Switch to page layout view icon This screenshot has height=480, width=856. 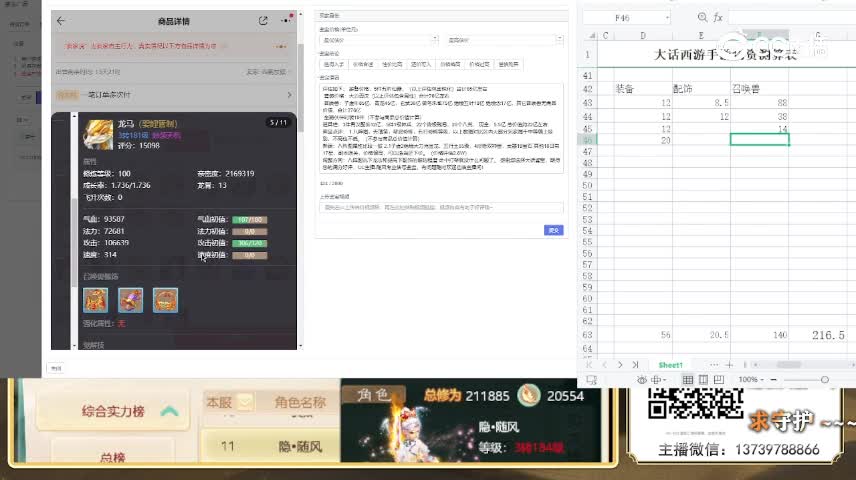point(703,380)
